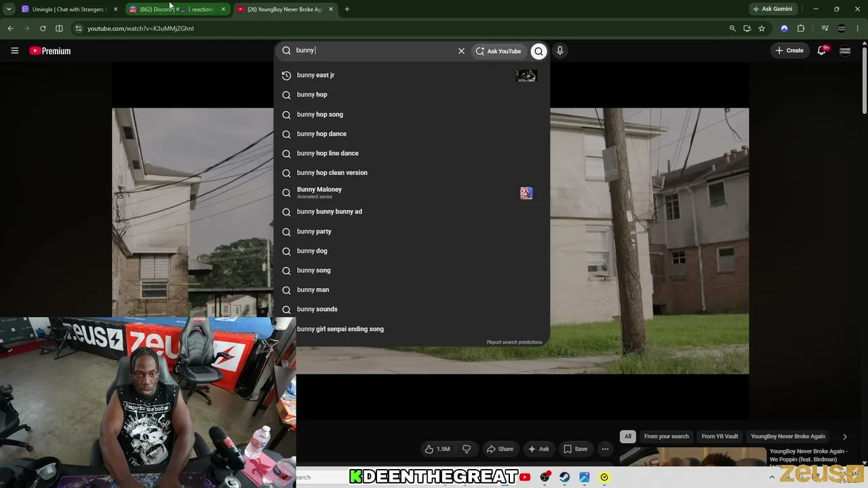Click the Ask button under the video
Screen dimensions: 868x488
tap(538, 449)
